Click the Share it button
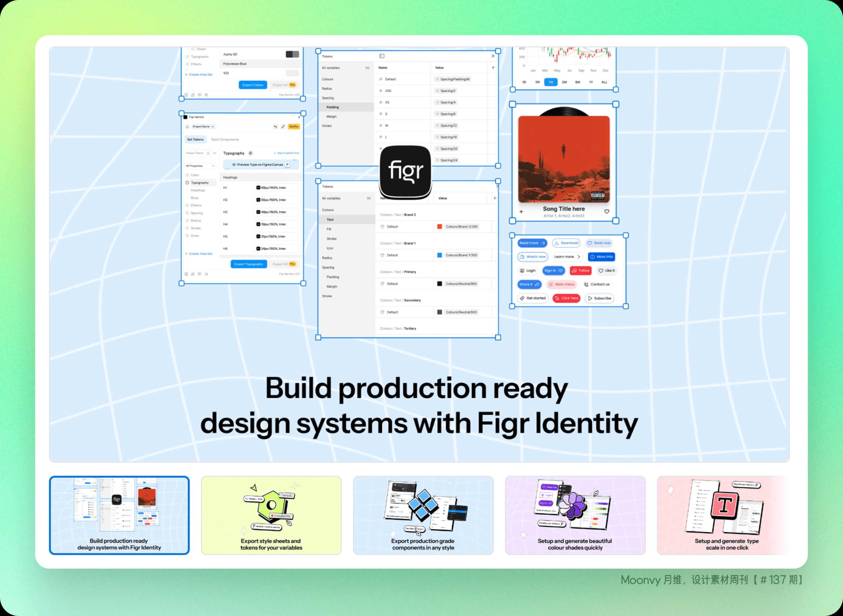The image size is (843, 616). 530,285
